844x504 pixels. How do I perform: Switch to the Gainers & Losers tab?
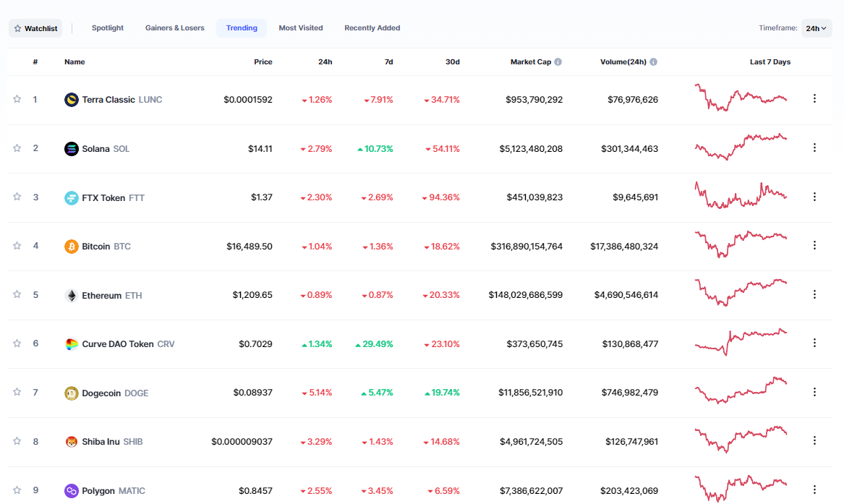click(x=174, y=28)
